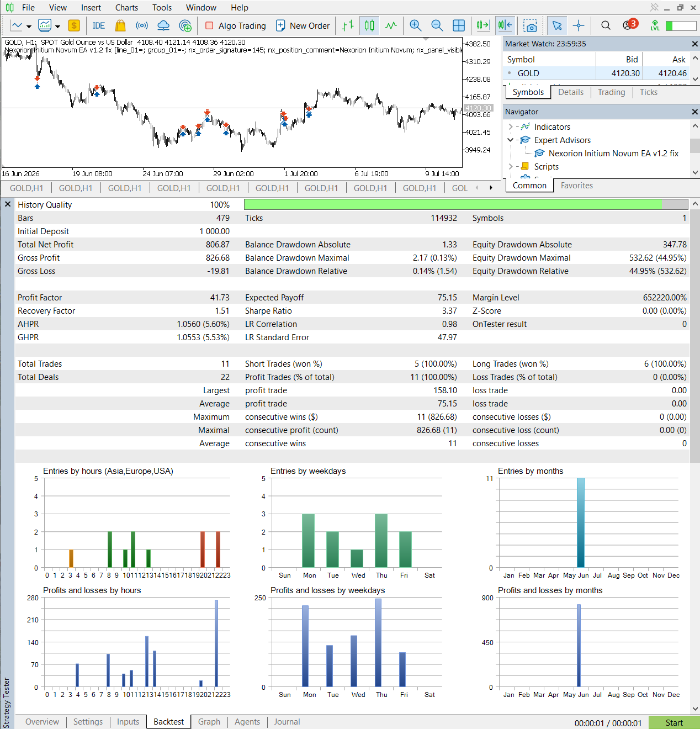Zoom in on the chart
Viewport: 700px width, 729px height.
tap(416, 25)
